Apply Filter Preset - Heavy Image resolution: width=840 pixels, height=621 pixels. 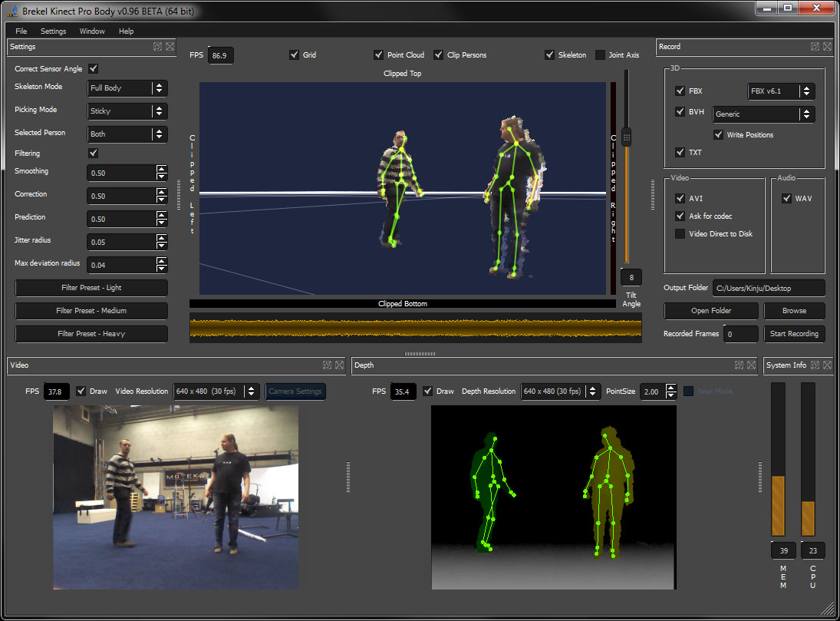coord(91,334)
